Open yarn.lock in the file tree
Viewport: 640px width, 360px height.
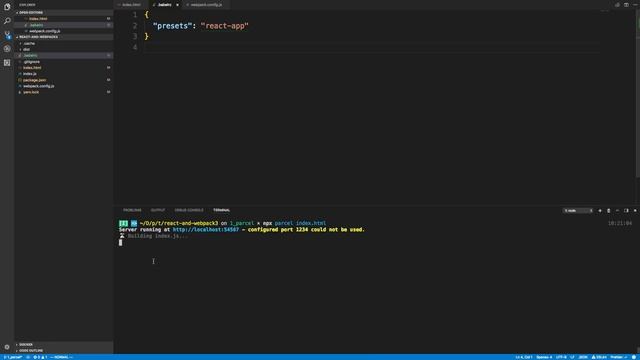[x=64, y=92]
